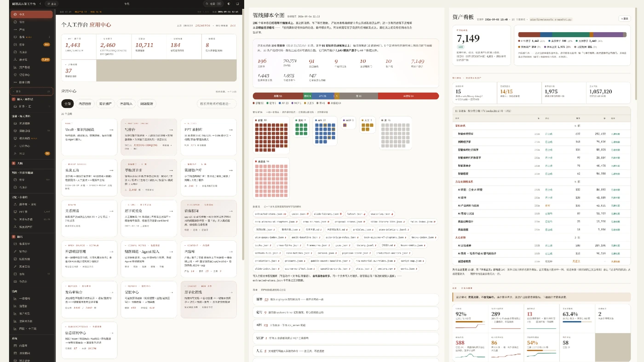Click the red 未接线 bar segment
Viewport: 644px width, 362px height.
(408, 96)
